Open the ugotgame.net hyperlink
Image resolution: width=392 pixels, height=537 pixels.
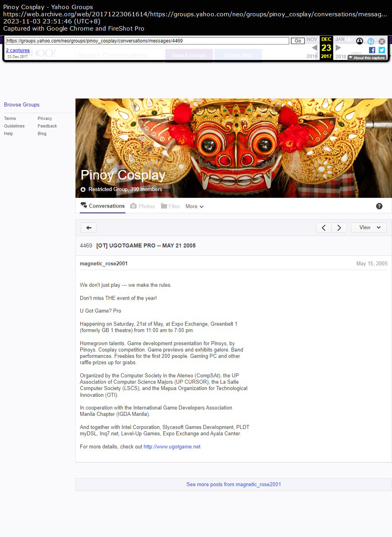point(172,447)
